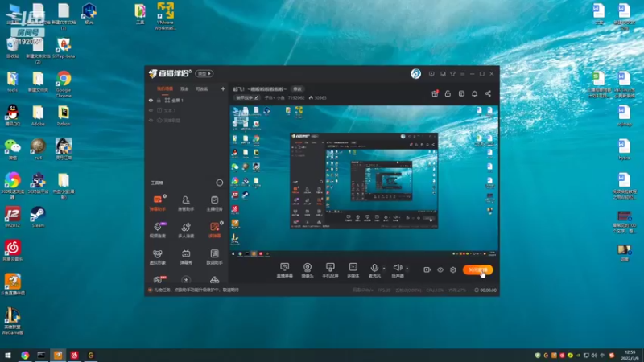Open Google Chrome from the desktop
Viewport: 644px width, 362px height.
pos(64,84)
